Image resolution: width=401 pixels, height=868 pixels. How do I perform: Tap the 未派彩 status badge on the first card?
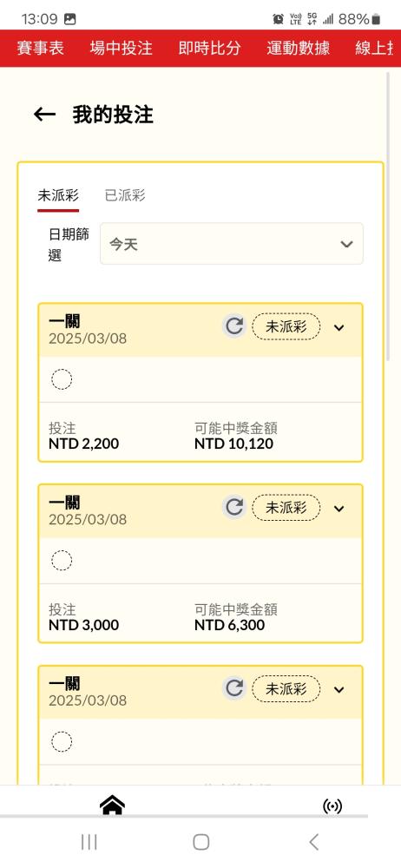tap(286, 326)
